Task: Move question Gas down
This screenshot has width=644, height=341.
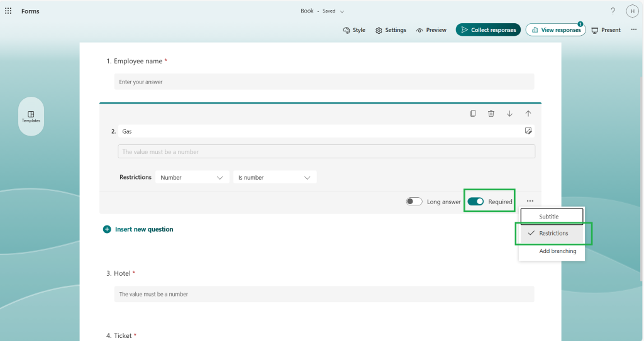Action: click(x=509, y=114)
